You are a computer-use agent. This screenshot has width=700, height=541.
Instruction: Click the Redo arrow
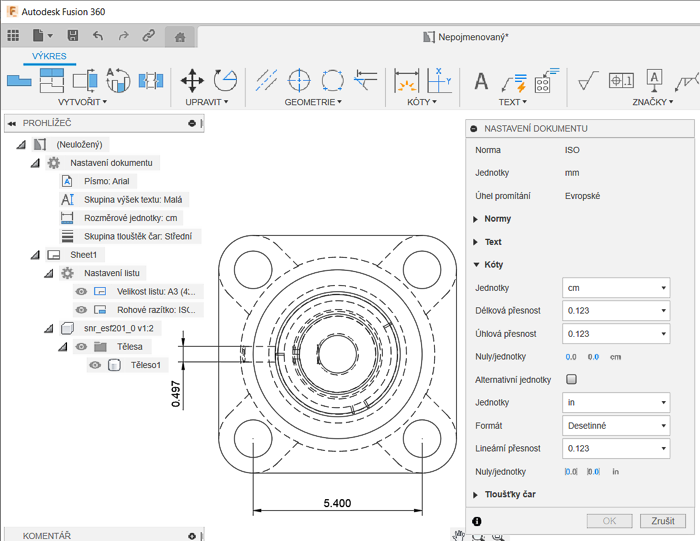[123, 35]
